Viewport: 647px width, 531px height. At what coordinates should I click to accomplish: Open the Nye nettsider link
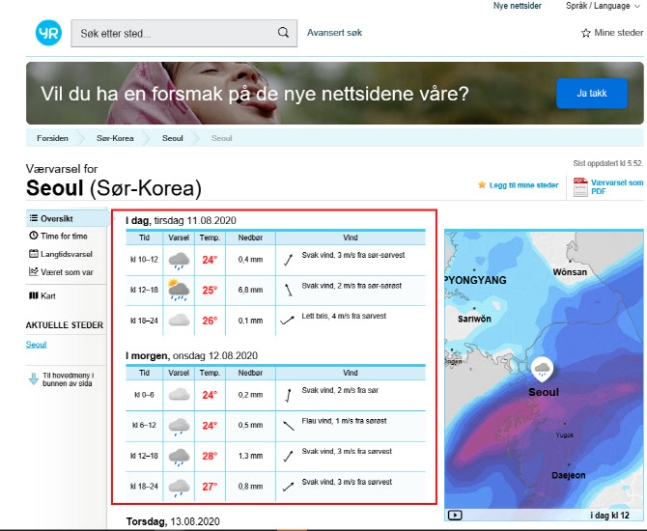pyautogui.click(x=517, y=6)
